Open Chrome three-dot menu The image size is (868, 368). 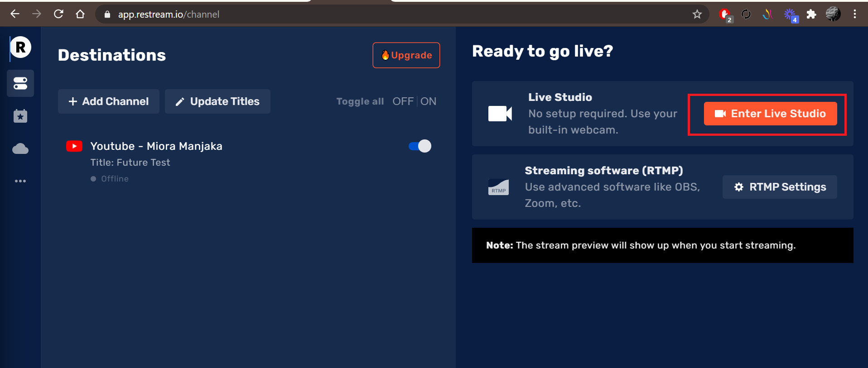[x=854, y=14]
